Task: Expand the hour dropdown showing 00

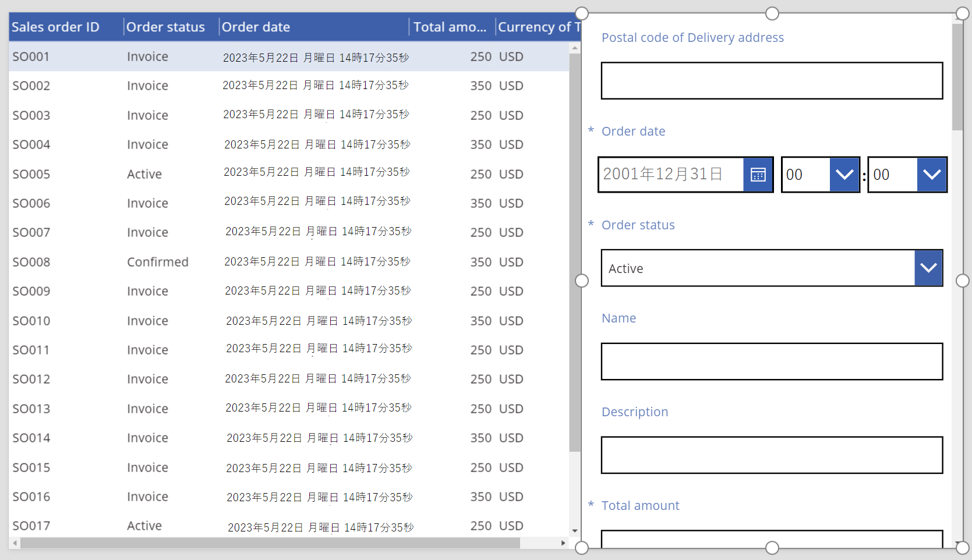Action: [x=844, y=175]
